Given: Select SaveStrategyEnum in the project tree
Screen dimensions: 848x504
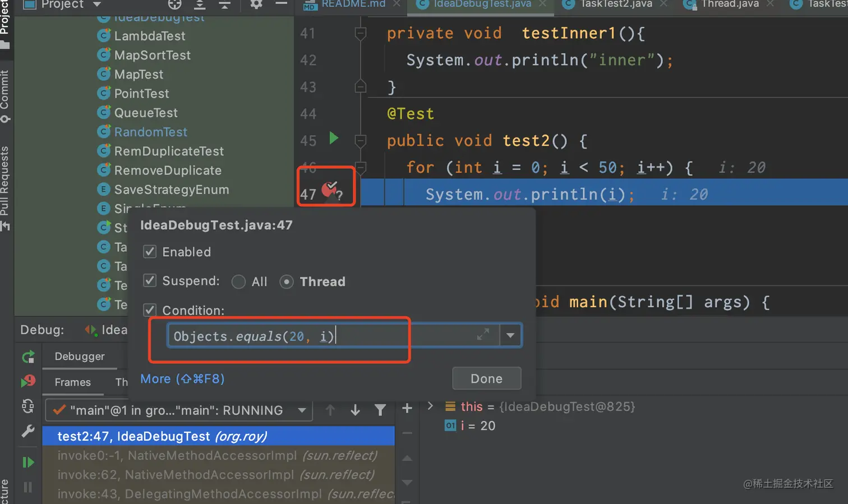Looking at the screenshot, I should 172,189.
